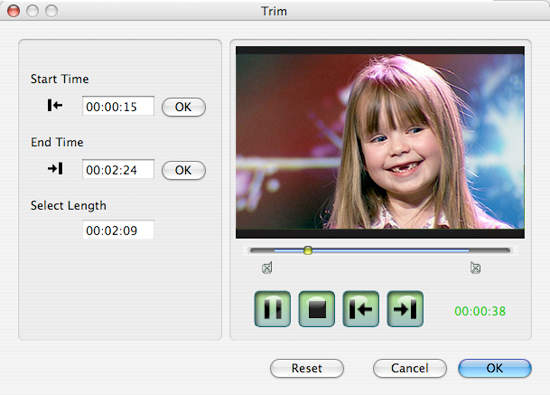Click the video preview image

pyautogui.click(x=380, y=142)
